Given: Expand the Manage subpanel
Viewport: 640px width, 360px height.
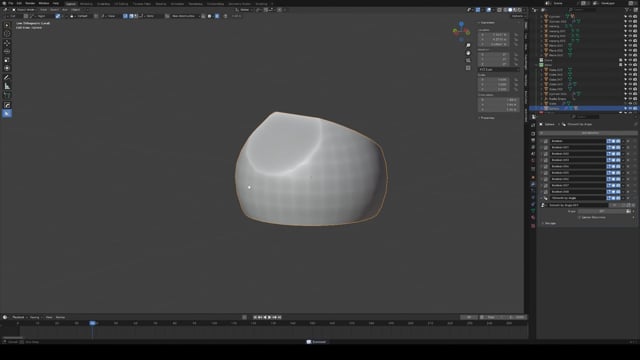Looking at the screenshot, I should point(549,223).
